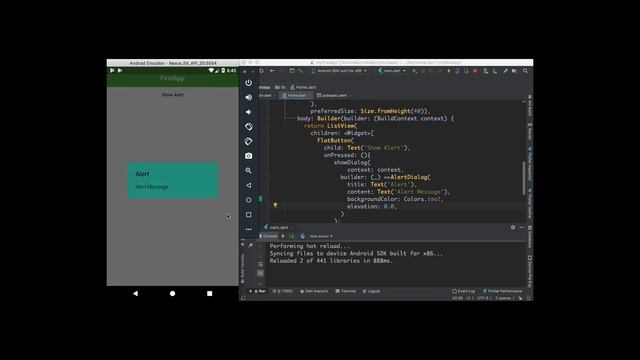The height and width of the screenshot is (360, 640).
Task: Raise volume with emulator volume up icon
Action: tap(249, 98)
